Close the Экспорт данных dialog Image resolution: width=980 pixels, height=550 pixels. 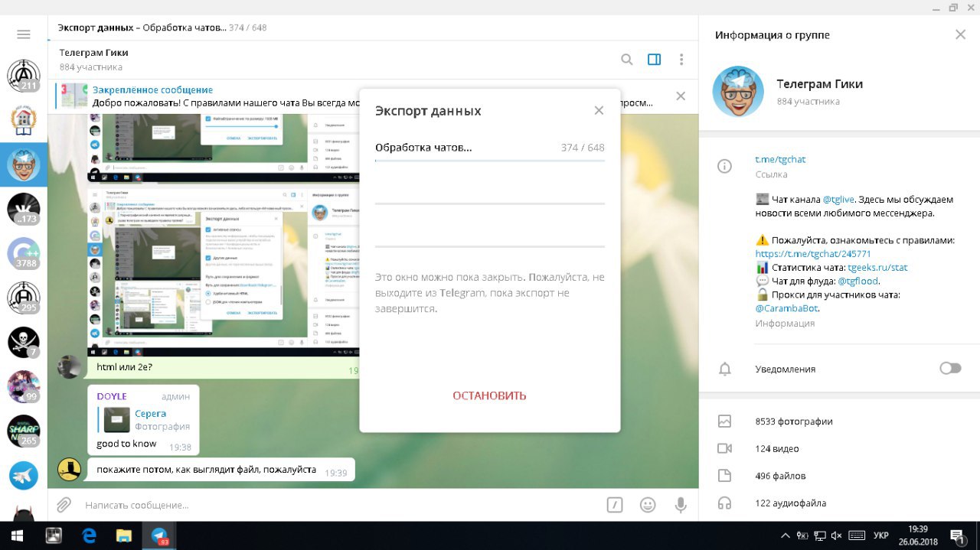coord(599,111)
